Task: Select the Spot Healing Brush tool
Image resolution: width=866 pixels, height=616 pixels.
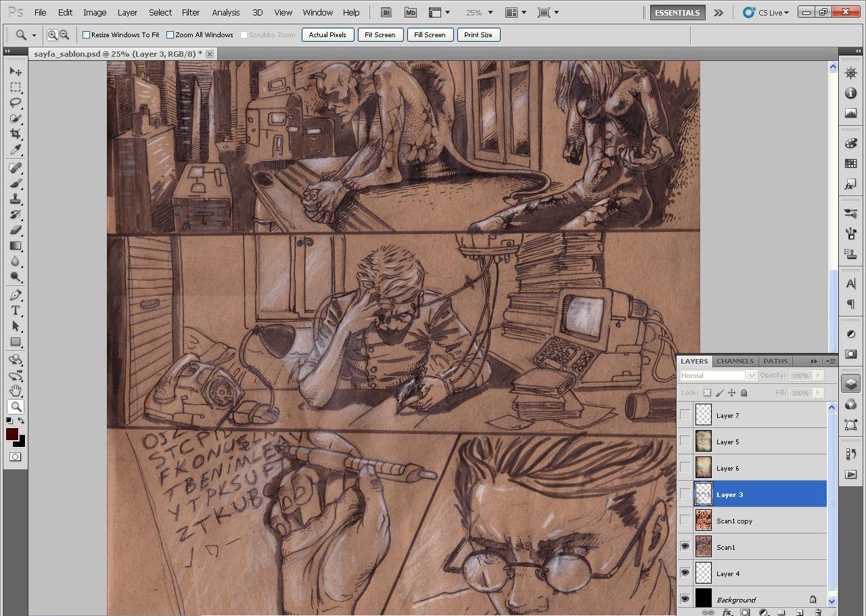Action: click(16, 168)
